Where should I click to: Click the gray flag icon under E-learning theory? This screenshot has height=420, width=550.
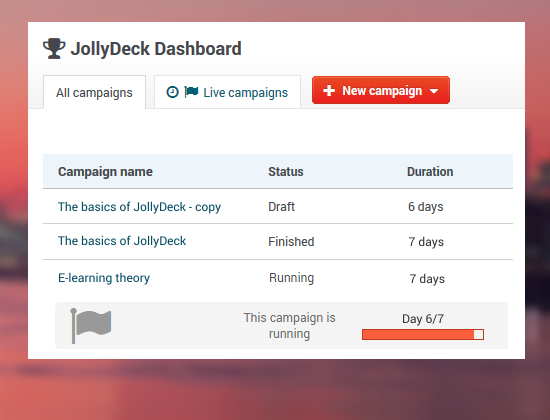coord(91,326)
